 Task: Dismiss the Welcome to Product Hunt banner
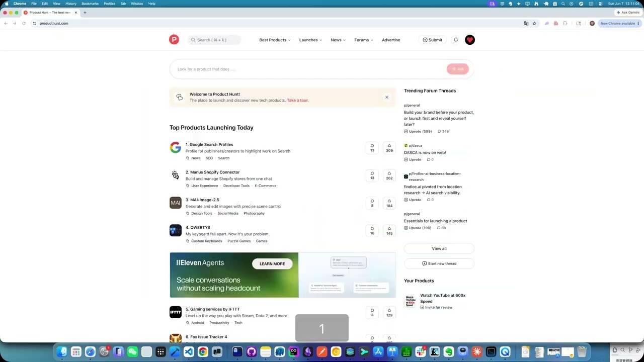tap(387, 97)
